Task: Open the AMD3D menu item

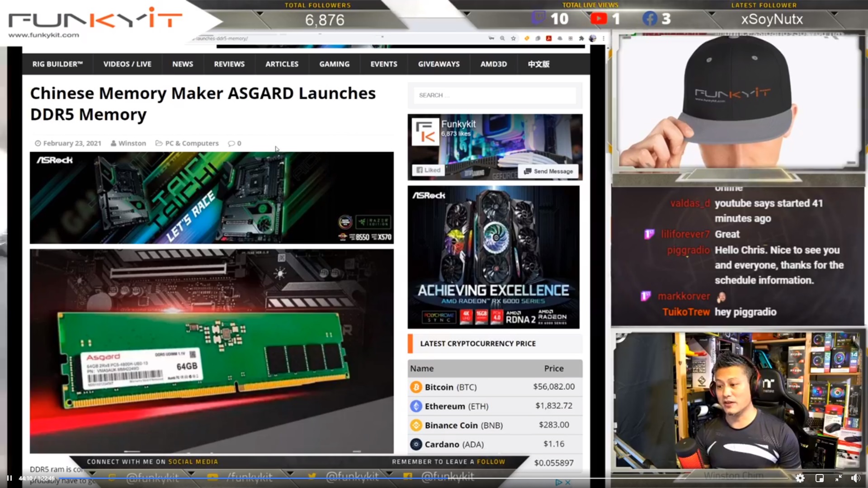Action: [x=494, y=64]
